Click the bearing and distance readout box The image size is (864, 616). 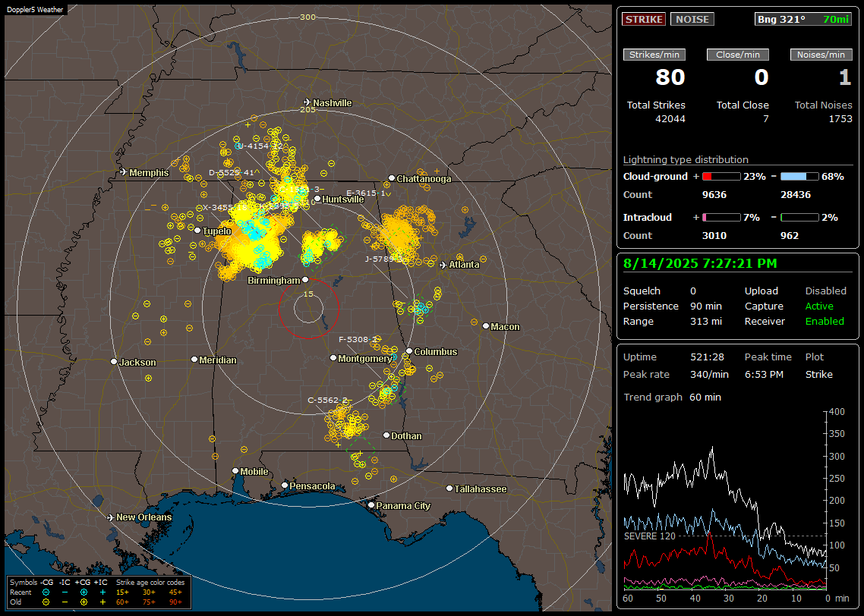803,19
